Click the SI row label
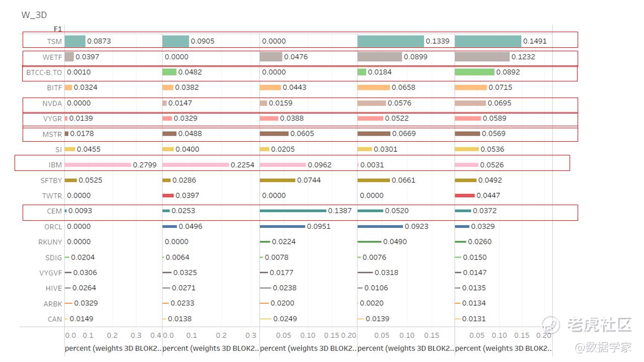 59,150
